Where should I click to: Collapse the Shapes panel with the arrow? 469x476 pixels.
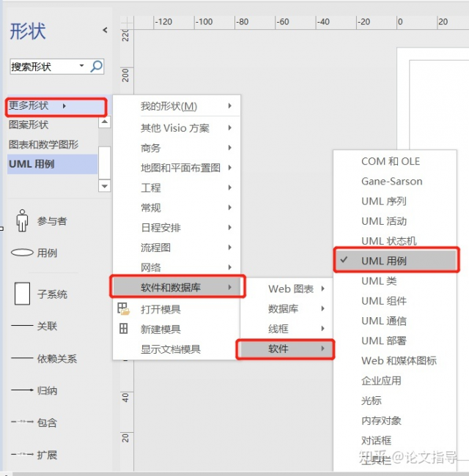tap(105, 30)
